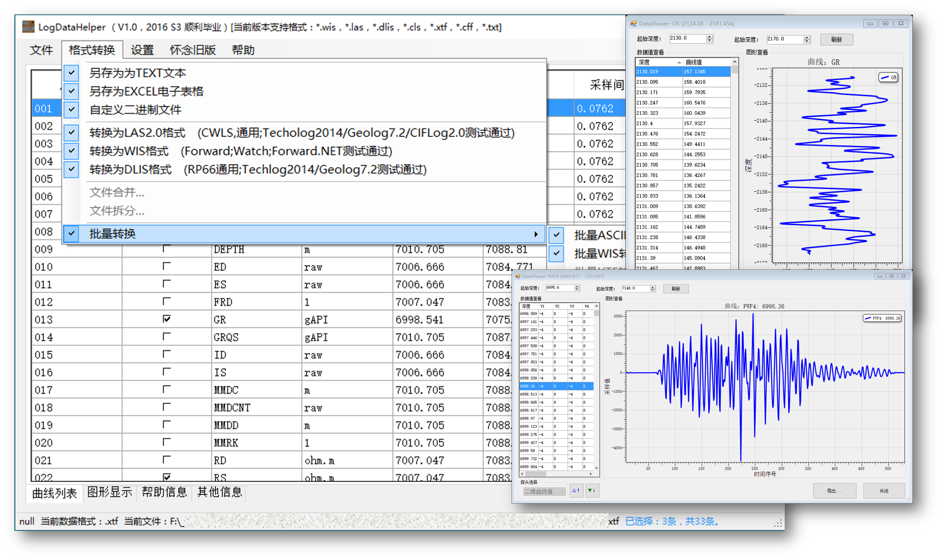942x560 pixels.
Task: Click the PWF4 legend marker in waveform chart
Action: pyautogui.click(x=868, y=318)
